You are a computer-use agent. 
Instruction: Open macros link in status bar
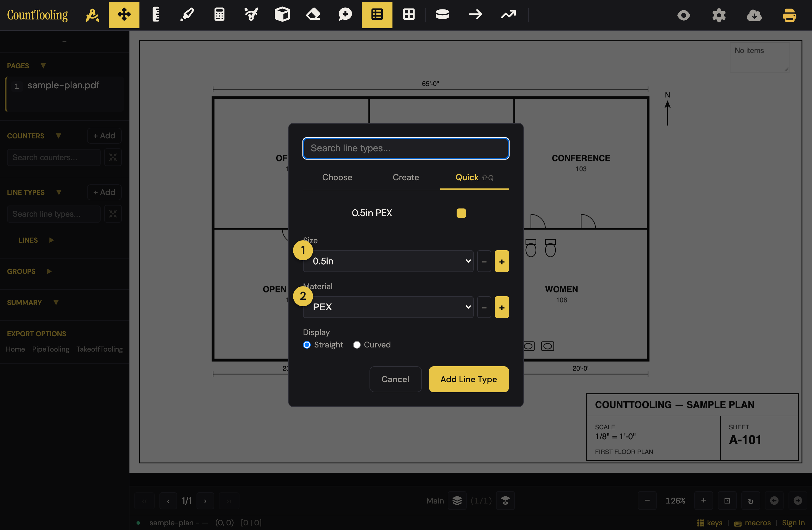[x=752, y=523]
